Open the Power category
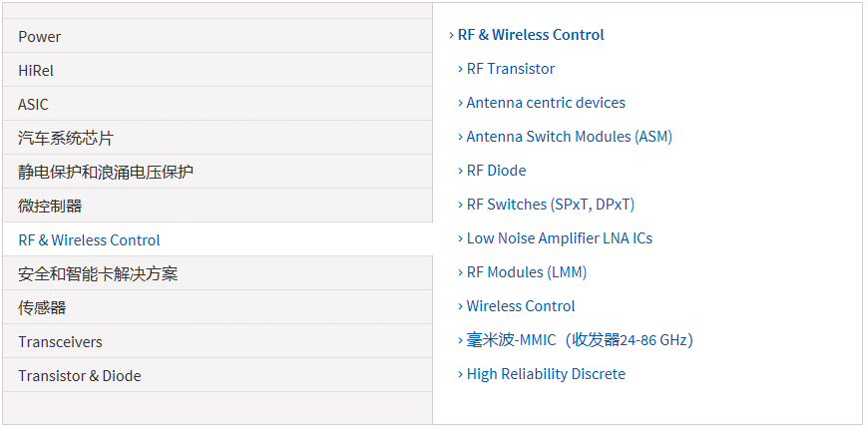 [40, 37]
